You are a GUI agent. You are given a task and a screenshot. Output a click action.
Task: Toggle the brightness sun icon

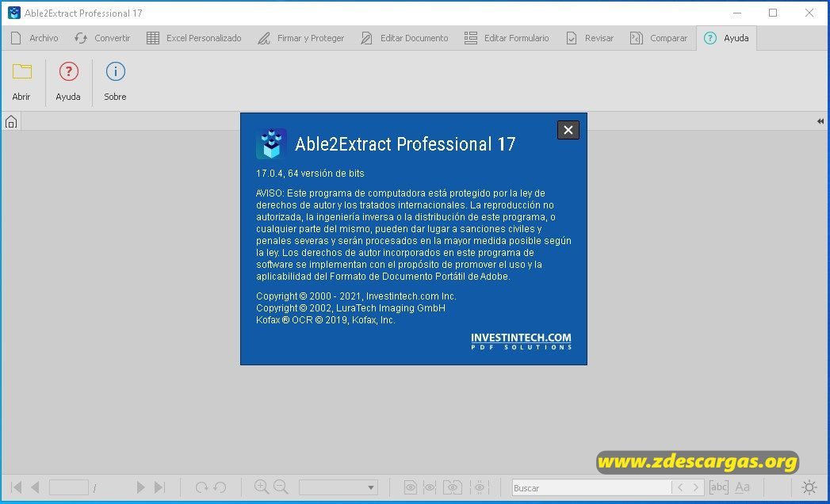(809, 487)
